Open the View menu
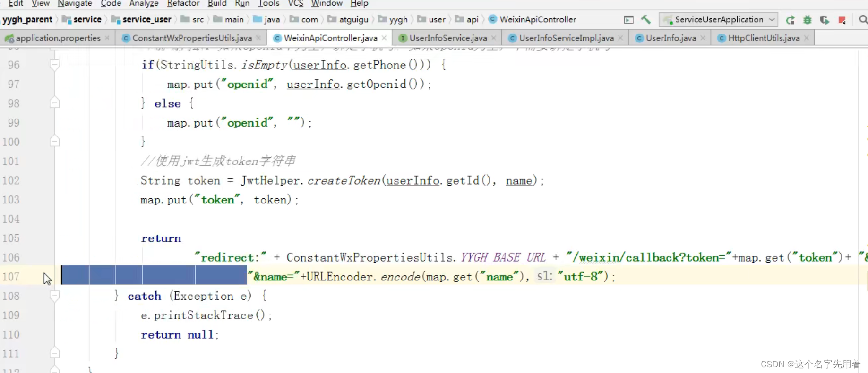This screenshot has width=868, height=373. 40,3
